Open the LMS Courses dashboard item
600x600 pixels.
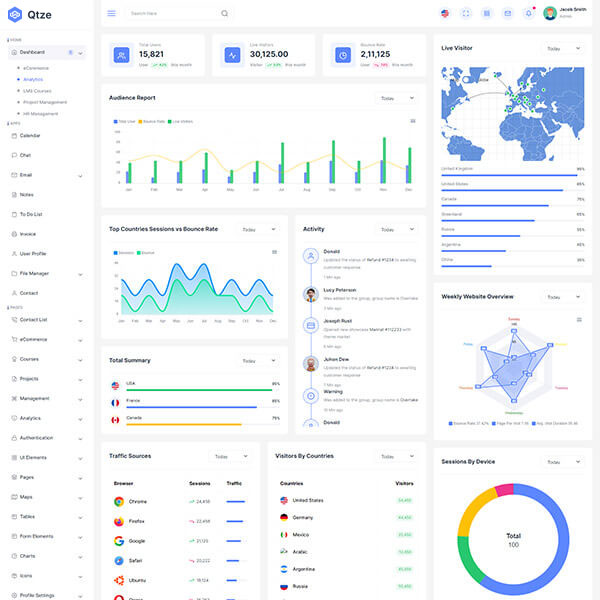(x=36, y=90)
